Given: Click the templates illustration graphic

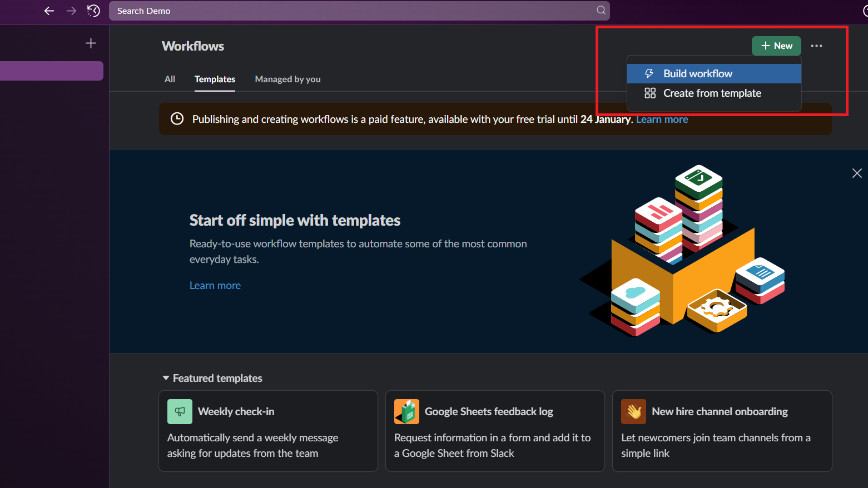Looking at the screenshot, I should click(x=683, y=251).
